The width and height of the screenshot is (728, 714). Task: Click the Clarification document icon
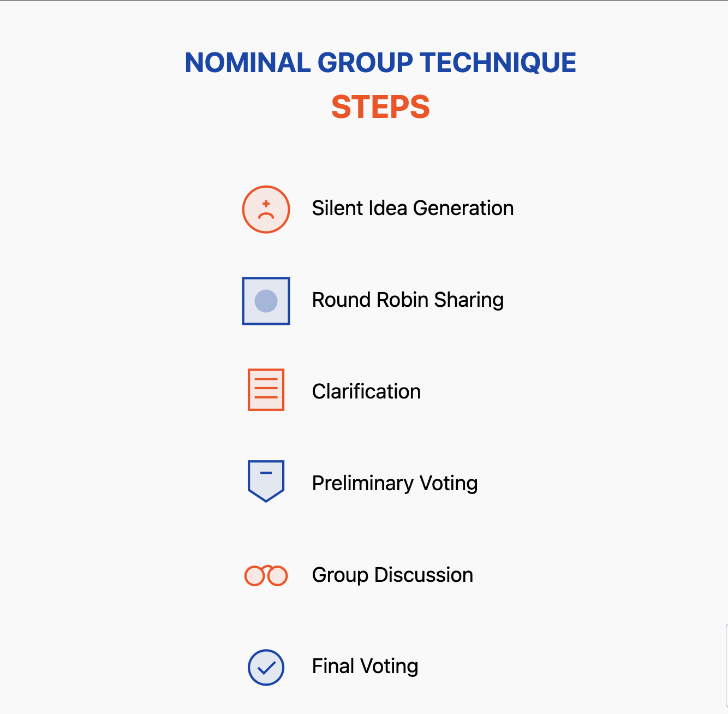point(266,390)
